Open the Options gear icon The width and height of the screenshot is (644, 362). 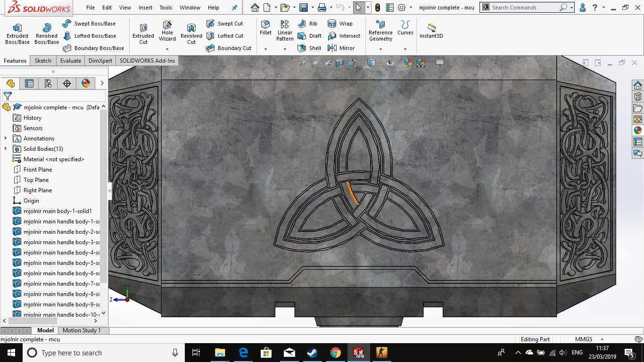pos(402,8)
